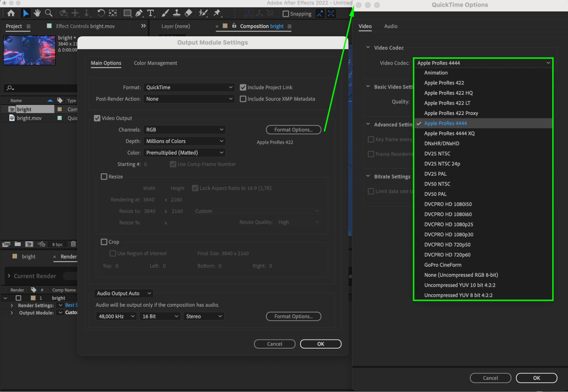Image resolution: width=568 pixels, height=392 pixels.
Task: Click the Home icon in toolbar
Action: 11,13
